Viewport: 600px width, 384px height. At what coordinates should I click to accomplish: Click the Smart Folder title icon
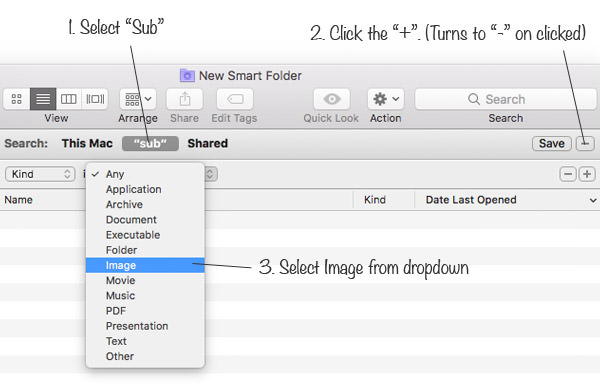click(x=187, y=75)
